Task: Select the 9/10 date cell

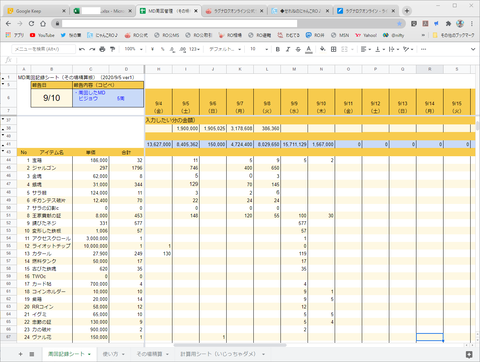Action: [x=52, y=98]
